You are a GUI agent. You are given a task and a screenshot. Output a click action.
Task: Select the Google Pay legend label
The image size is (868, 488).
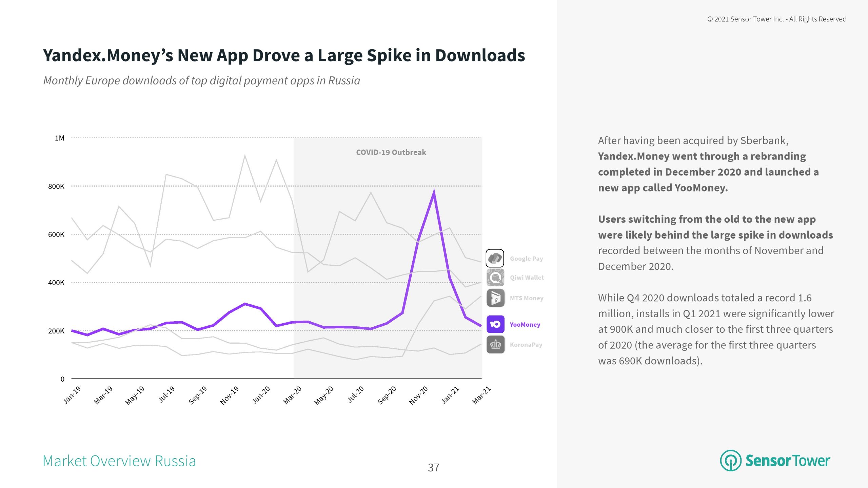(526, 259)
